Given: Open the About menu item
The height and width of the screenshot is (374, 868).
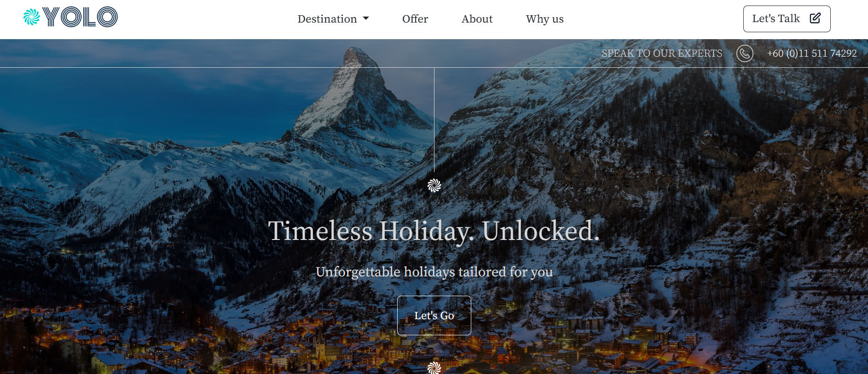Looking at the screenshot, I should pos(477,19).
